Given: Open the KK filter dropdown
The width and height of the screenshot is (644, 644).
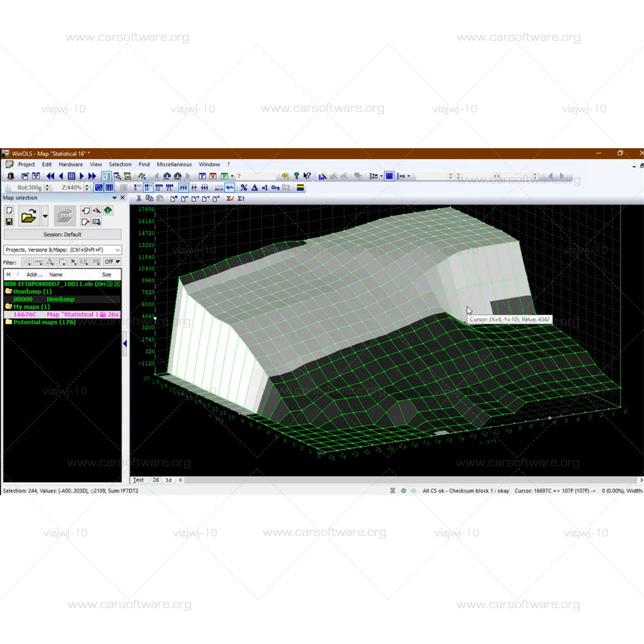Looking at the screenshot, I should pyautogui.click(x=84, y=261).
